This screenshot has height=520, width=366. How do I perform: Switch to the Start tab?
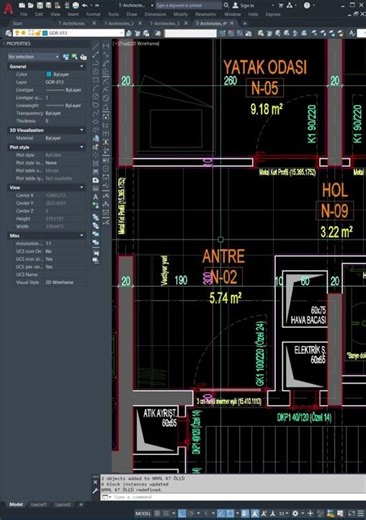17,23
